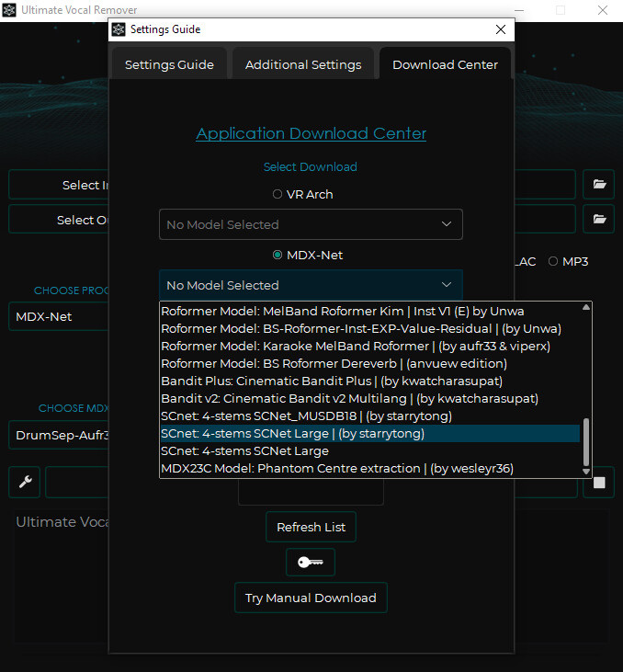This screenshot has height=672, width=623.
Task: Select Cinematic Bandit v2 Multilang model
Action: (x=370, y=399)
